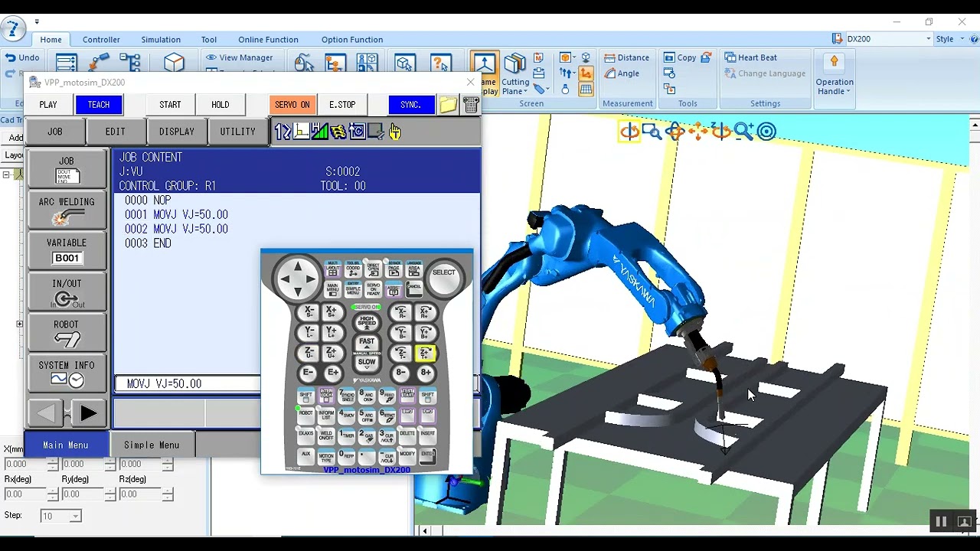980x551 pixels.
Task: Toggle the grid floor display icon in ribbon
Action: [586, 90]
